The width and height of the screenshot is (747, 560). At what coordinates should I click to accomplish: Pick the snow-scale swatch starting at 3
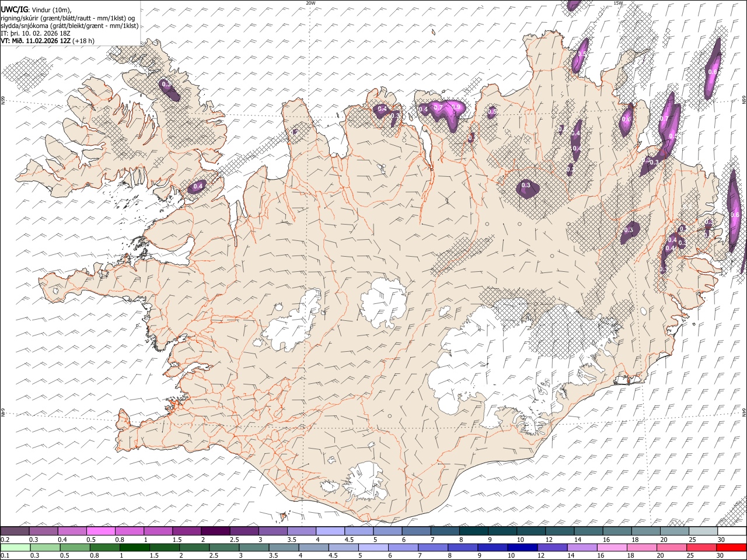[273, 531]
